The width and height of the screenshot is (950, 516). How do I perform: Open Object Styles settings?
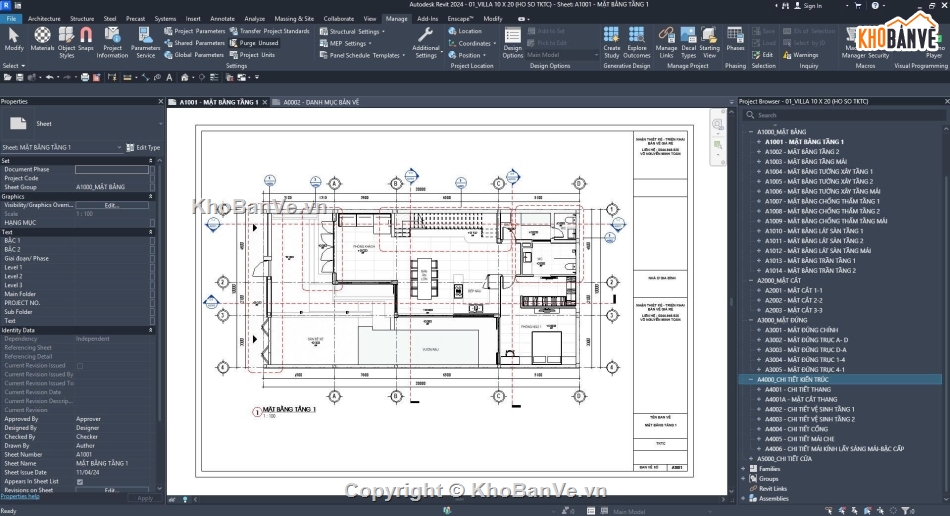tap(67, 42)
